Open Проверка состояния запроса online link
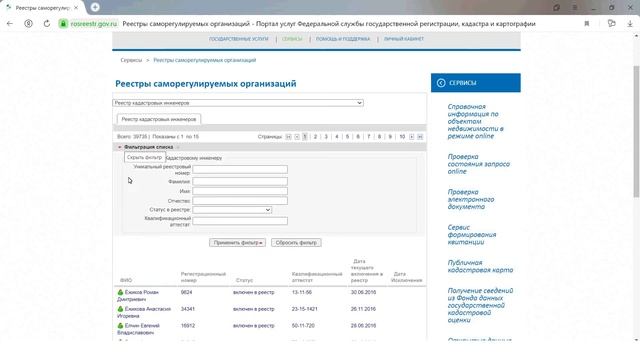The height and width of the screenshot is (360, 640). pos(478,164)
